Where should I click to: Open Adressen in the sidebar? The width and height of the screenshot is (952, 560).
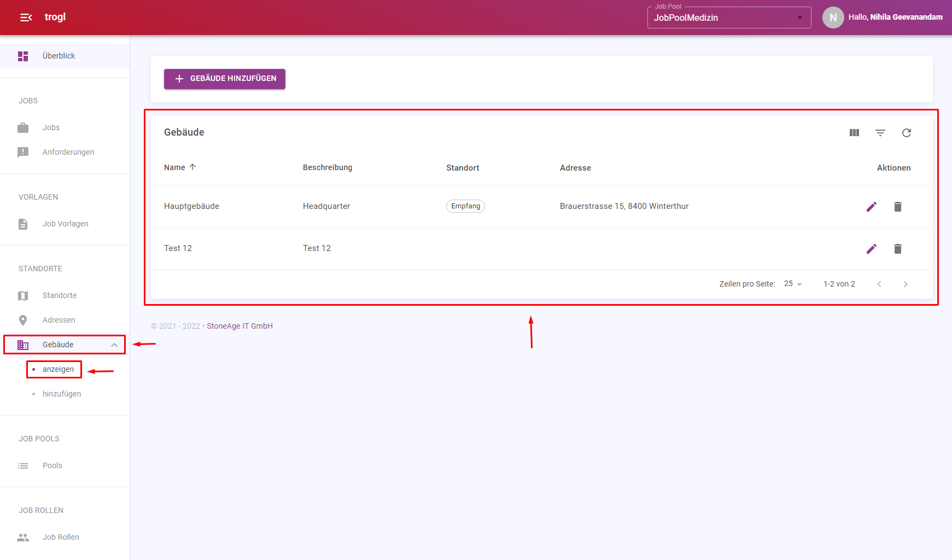65,320
